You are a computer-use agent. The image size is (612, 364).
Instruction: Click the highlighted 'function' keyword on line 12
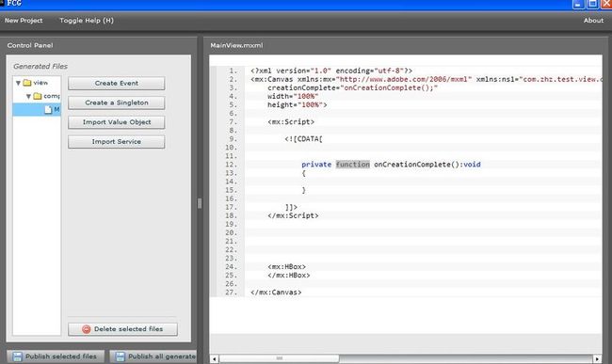pos(352,165)
